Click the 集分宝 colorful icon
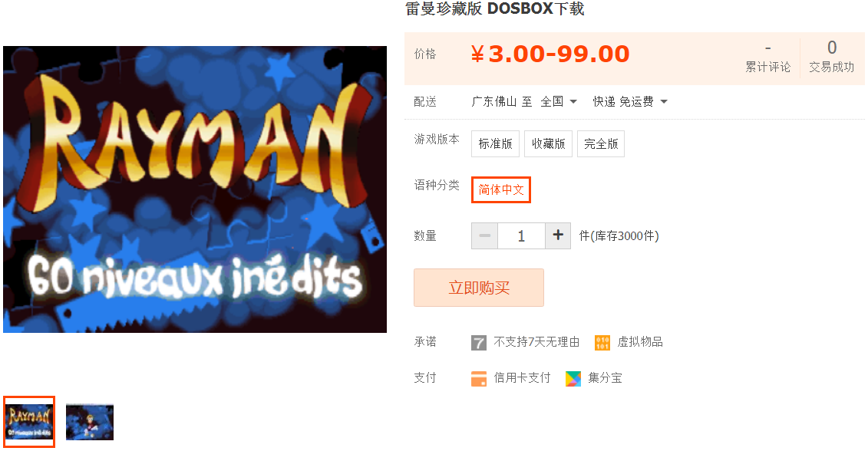Screen dimensions: 868x451 (573, 378)
